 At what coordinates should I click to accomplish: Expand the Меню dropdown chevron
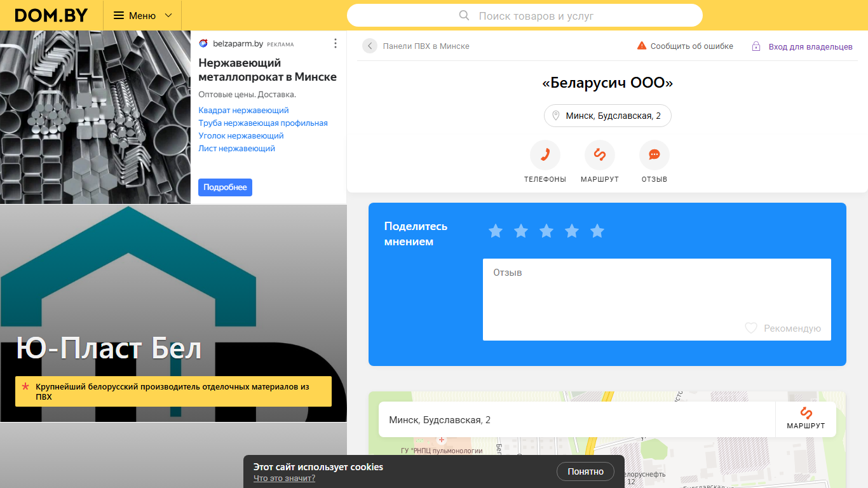tap(168, 15)
